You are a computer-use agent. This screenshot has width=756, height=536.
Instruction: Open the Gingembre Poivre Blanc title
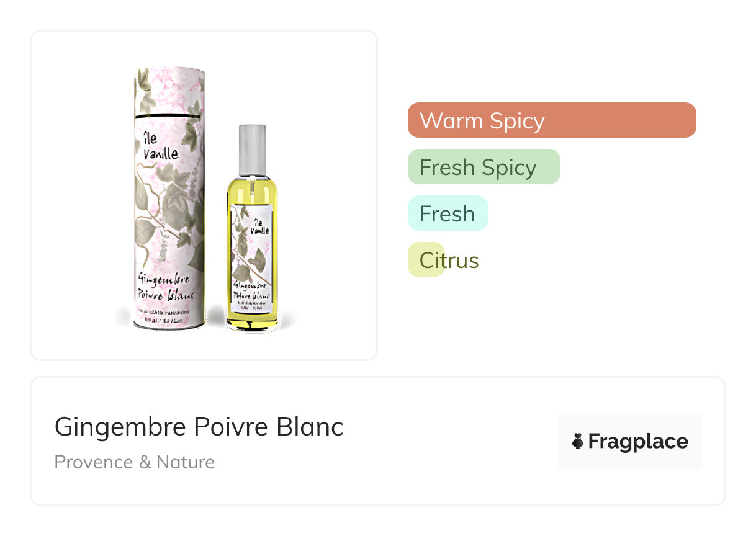click(x=199, y=427)
